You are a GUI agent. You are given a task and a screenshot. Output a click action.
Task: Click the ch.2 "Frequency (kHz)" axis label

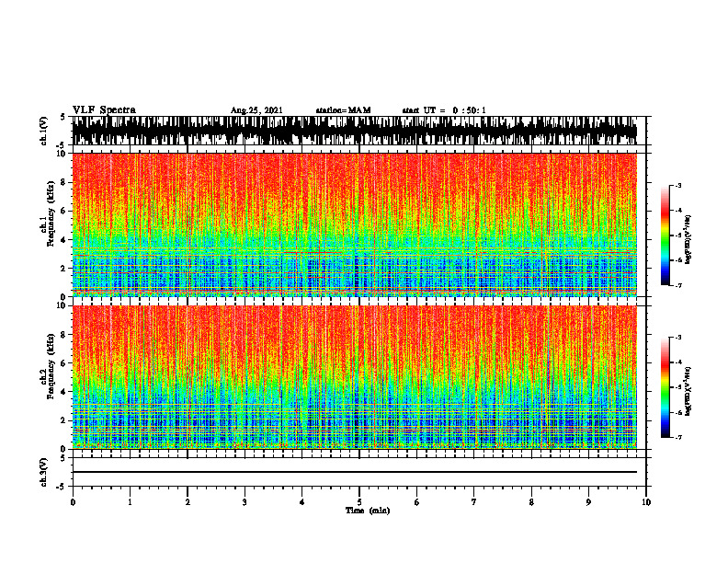click(51, 366)
